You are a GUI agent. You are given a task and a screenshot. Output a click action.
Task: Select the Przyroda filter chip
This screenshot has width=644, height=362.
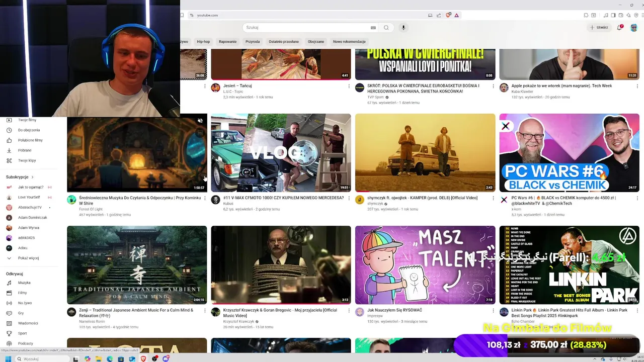click(x=253, y=42)
